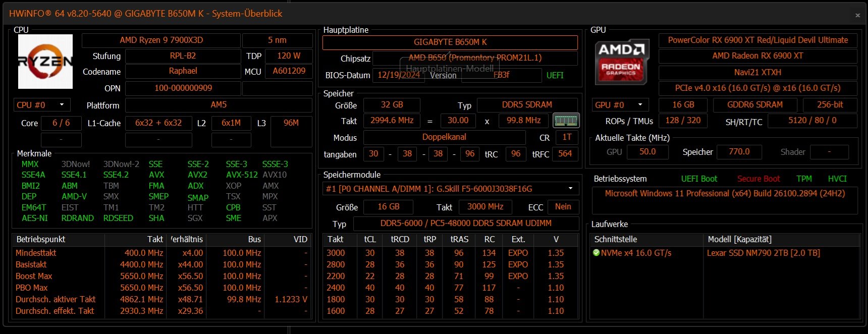Click the GIGABYTE B650M K mainboard field

point(450,42)
